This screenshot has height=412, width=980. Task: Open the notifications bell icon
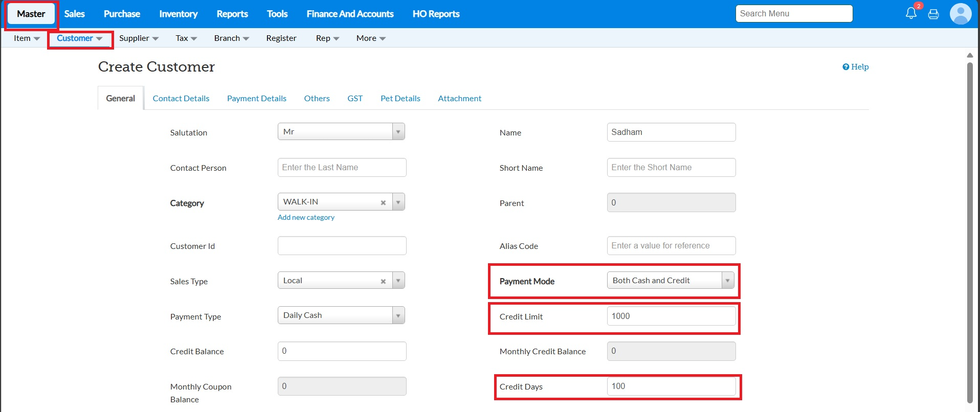pyautogui.click(x=911, y=13)
